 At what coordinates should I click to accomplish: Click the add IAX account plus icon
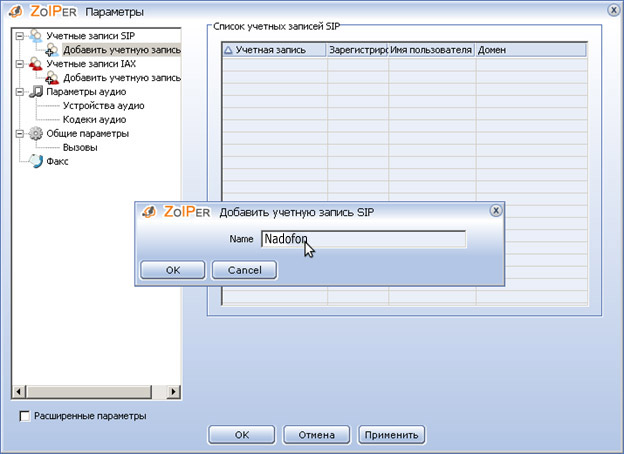click(x=52, y=78)
